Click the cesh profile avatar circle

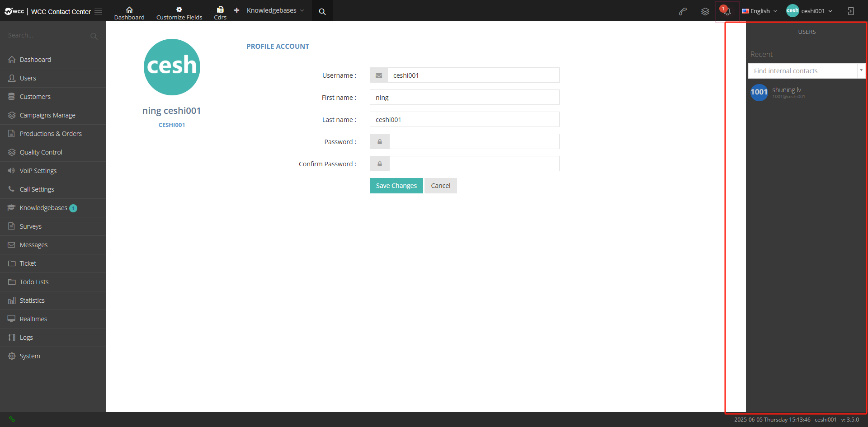(x=172, y=67)
